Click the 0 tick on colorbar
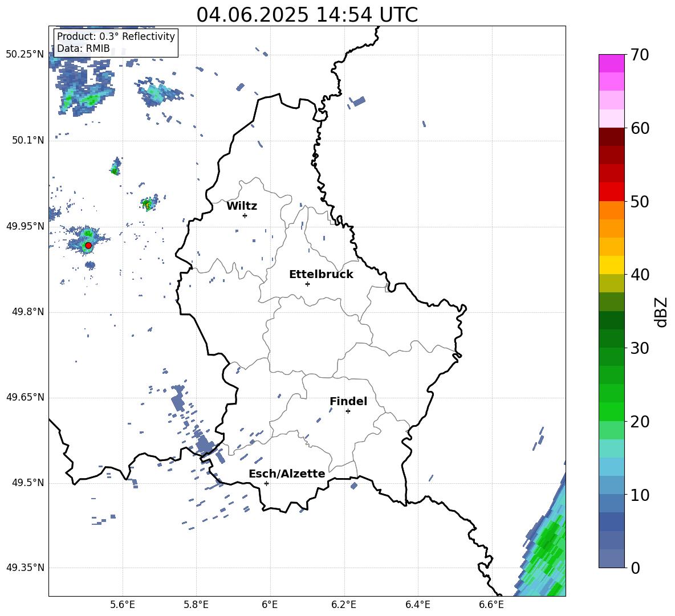This screenshot has height=616, width=675. tap(635, 568)
